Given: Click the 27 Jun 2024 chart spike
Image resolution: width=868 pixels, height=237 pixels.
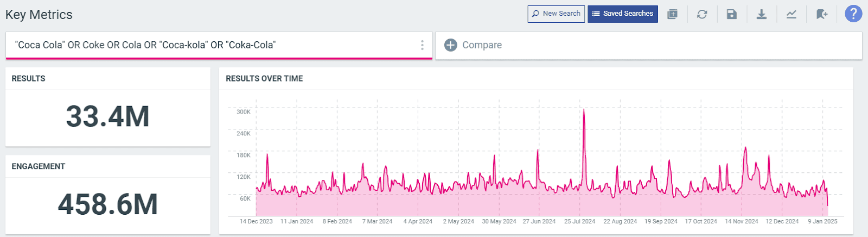Looking at the screenshot, I should click(x=538, y=151).
